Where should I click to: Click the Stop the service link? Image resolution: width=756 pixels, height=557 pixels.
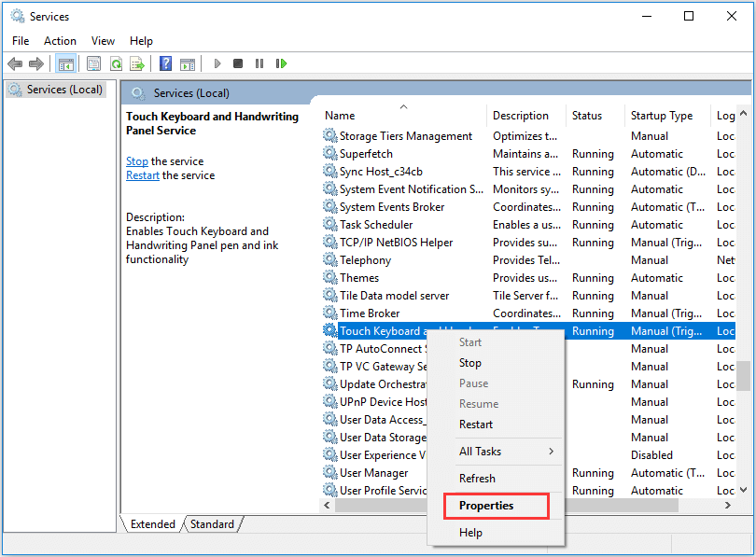point(137,161)
